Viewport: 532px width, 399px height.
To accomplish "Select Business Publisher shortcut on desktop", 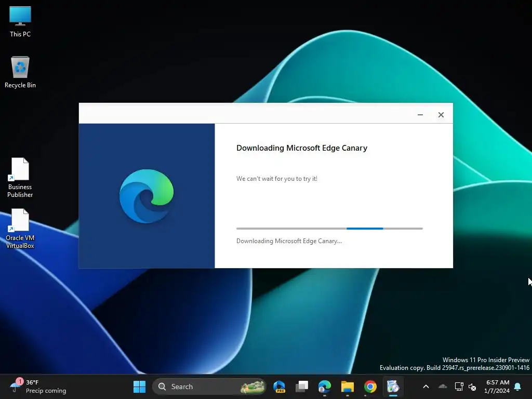I will tap(20, 178).
